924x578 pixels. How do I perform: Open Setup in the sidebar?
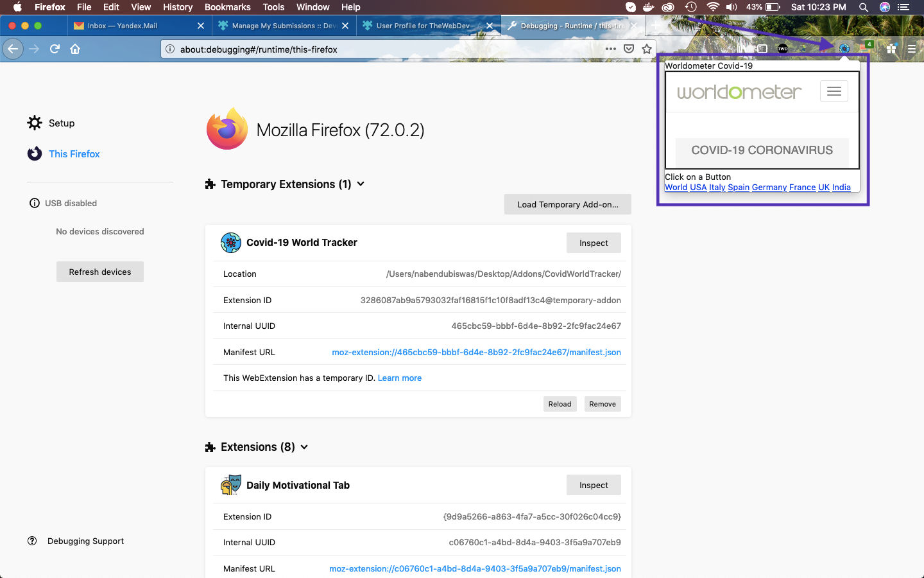(x=62, y=123)
